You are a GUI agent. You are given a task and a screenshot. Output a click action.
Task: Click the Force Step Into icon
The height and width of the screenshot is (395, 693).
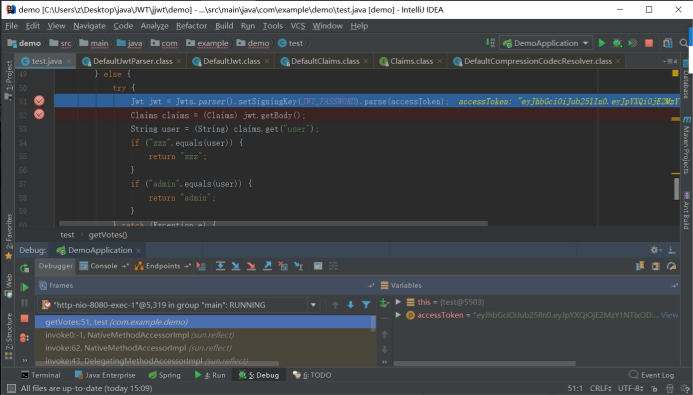point(251,266)
